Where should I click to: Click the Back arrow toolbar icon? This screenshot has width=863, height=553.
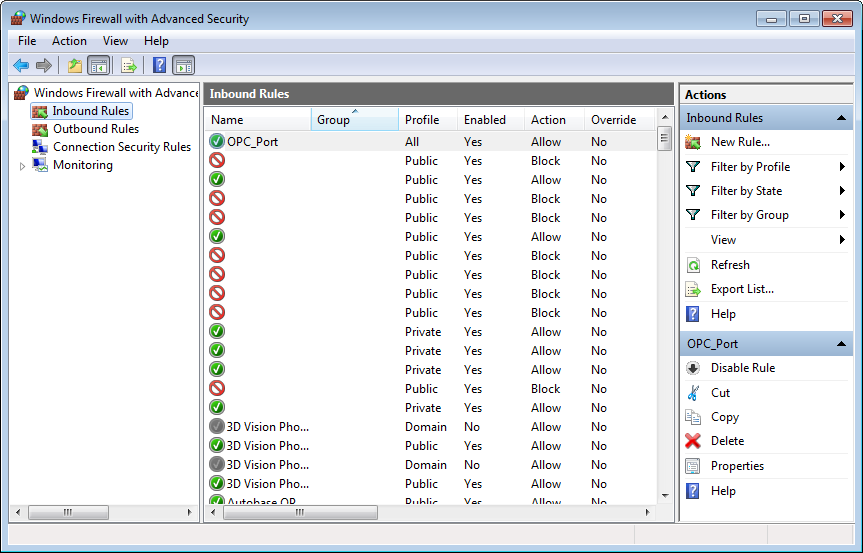pos(21,65)
